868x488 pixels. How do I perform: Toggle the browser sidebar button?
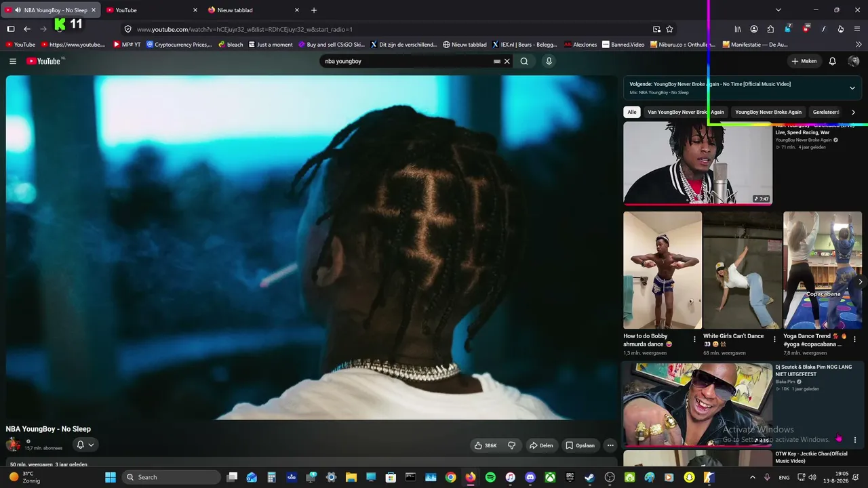(11, 29)
